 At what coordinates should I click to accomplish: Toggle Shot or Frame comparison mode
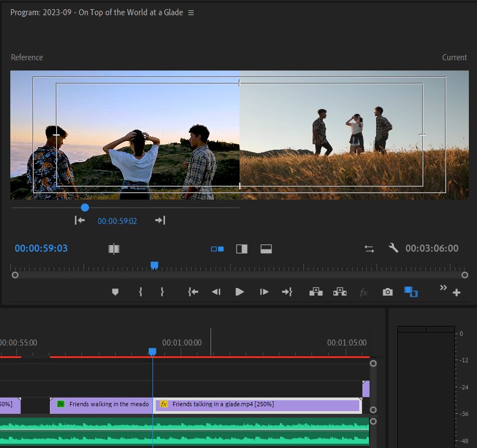114,249
